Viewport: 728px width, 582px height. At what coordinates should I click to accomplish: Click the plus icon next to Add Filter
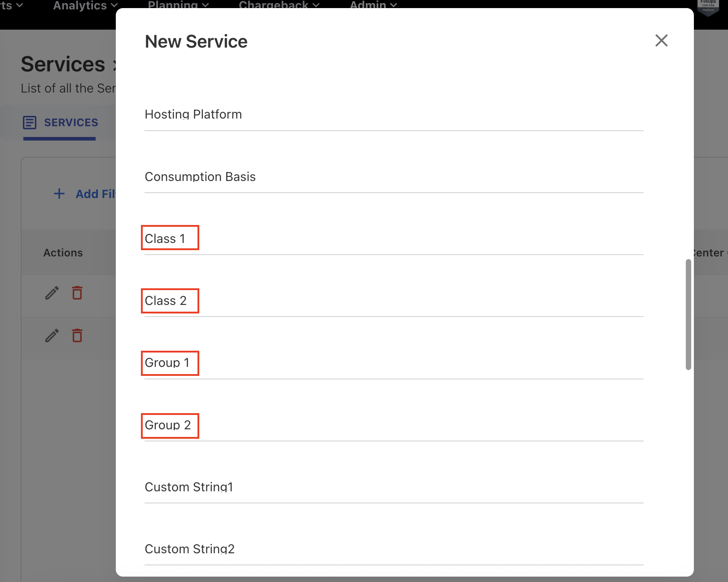59,194
